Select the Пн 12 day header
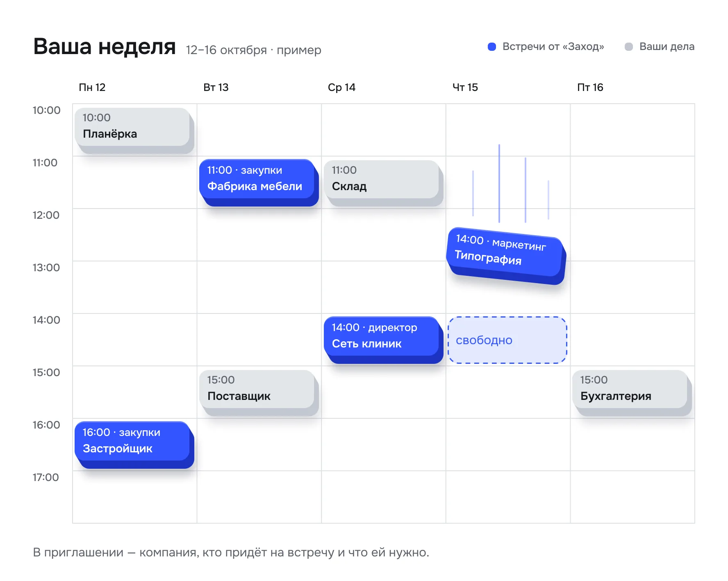This screenshot has height=581, width=728. [x=92, y=87]
